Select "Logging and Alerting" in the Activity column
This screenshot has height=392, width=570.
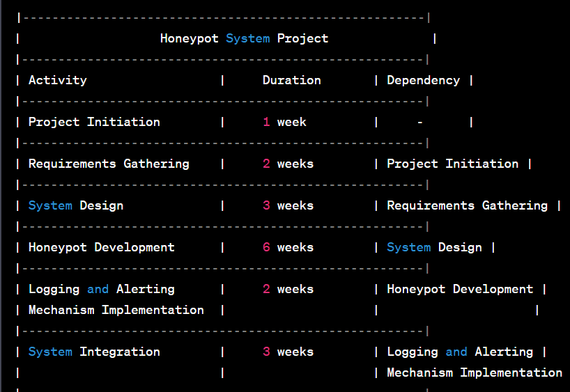[102, 289]
